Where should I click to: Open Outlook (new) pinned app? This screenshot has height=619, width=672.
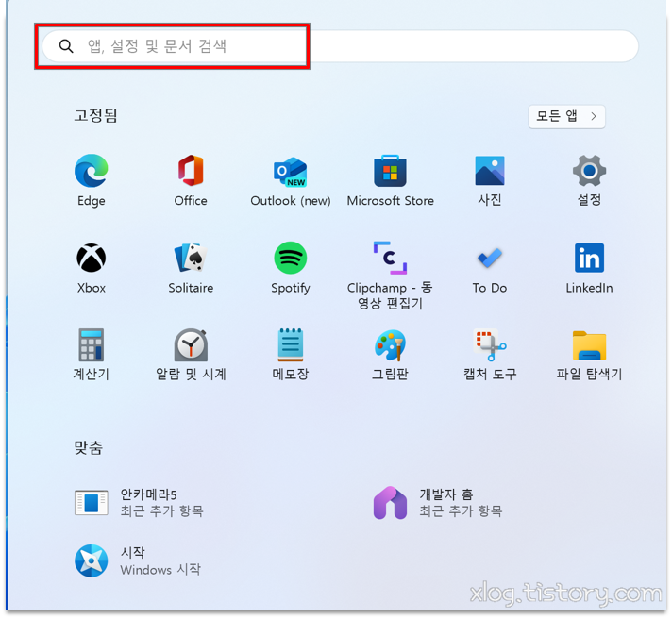291,172
